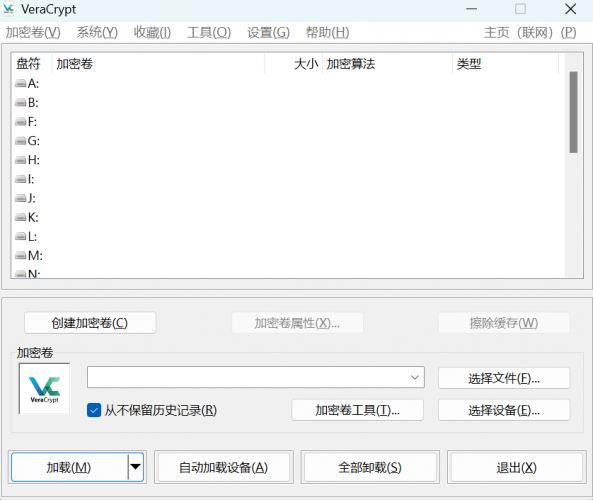Image resolution: width=593 pixels, height=500 pixels.
Task: Open the 设置(G) menu
Action: 269,33
